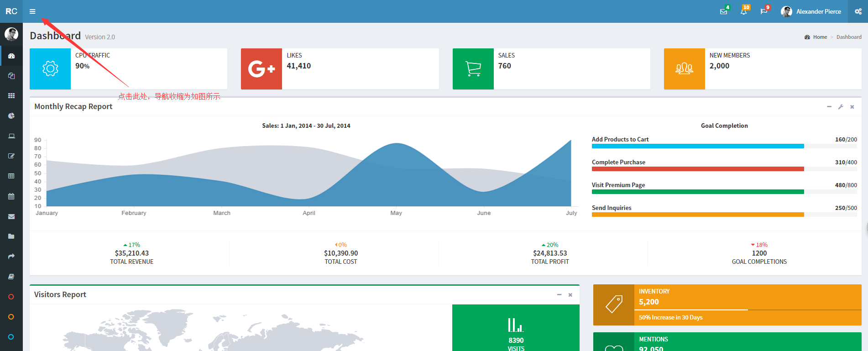Open Alexander Pierce user menu
868x351 pixels.
811,11
